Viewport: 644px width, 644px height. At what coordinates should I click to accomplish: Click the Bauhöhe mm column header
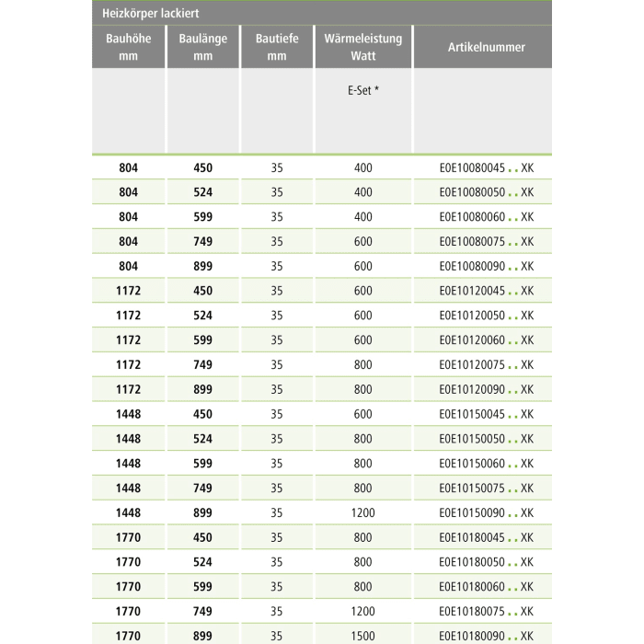tap(129, 47)
